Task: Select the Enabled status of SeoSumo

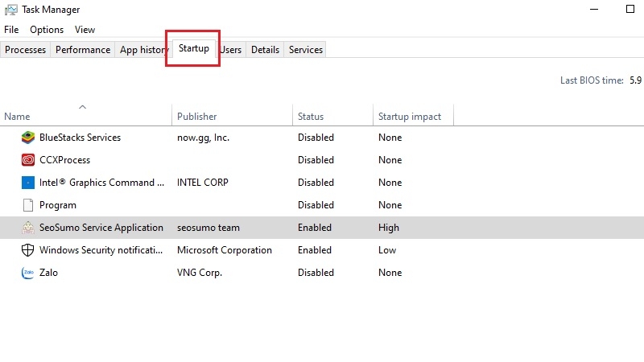Action: point(315,228)
